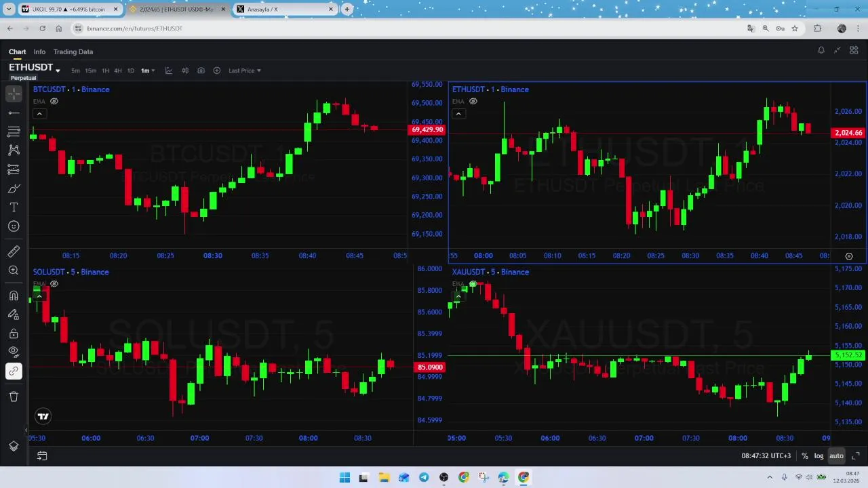Delete all drawings with trash icon
Image resolution: width=868 pixels, height=488 pixels.
pyautogui.click(x=14, y=396)
